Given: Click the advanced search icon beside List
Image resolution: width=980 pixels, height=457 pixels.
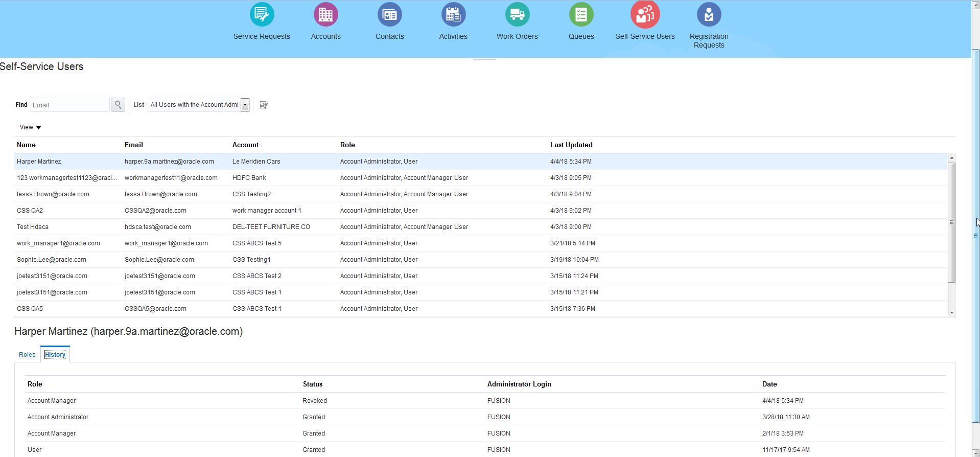Looking at the screenshot, I should [x=264, y=105].
